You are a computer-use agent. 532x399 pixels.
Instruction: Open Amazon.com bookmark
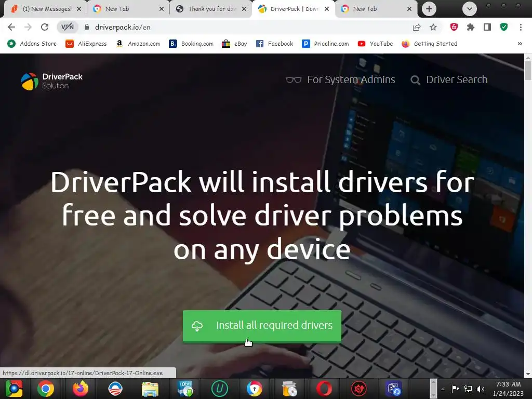click(x=138, y=44)
